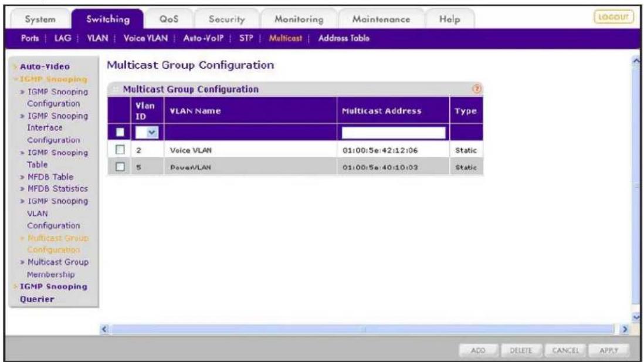644x362 pixels.
Task: Collapse the IGMP Snooping sidebar section
Action: click(x=53, y=79)
